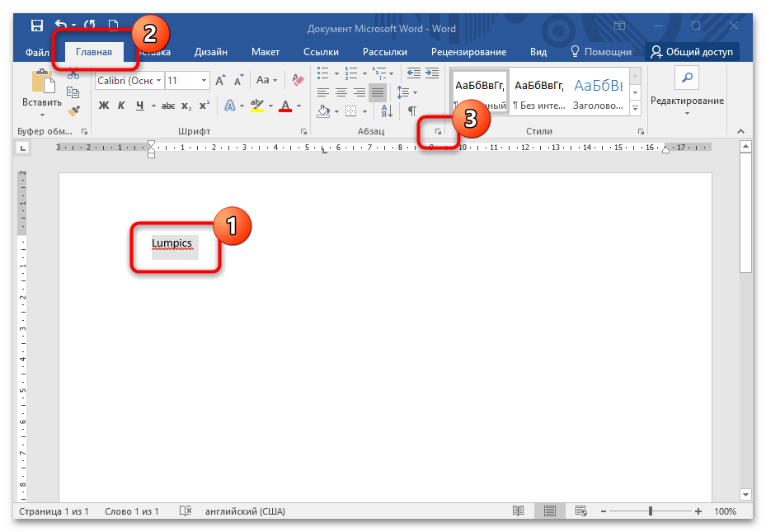766x532 pixels.
Task: Click the Show paragraph marks (¶) icon
Action: pos(411,110)
